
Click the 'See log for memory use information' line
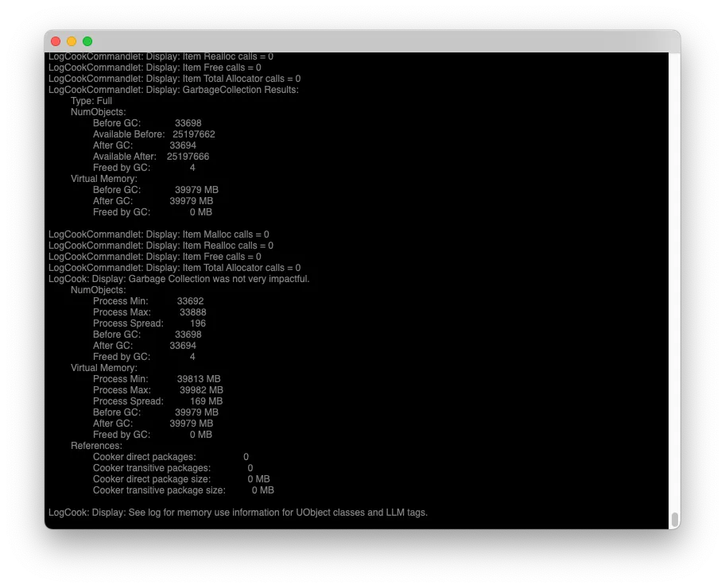click(x=238, y=513)
